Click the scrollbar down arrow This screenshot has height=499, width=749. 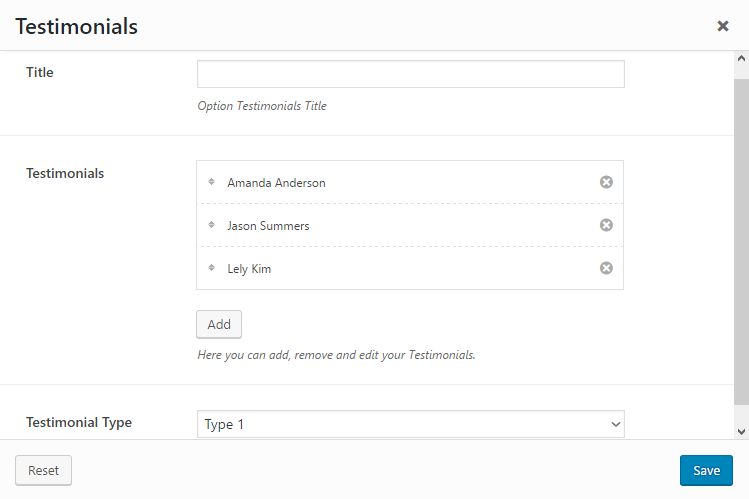tap(741, 430)
